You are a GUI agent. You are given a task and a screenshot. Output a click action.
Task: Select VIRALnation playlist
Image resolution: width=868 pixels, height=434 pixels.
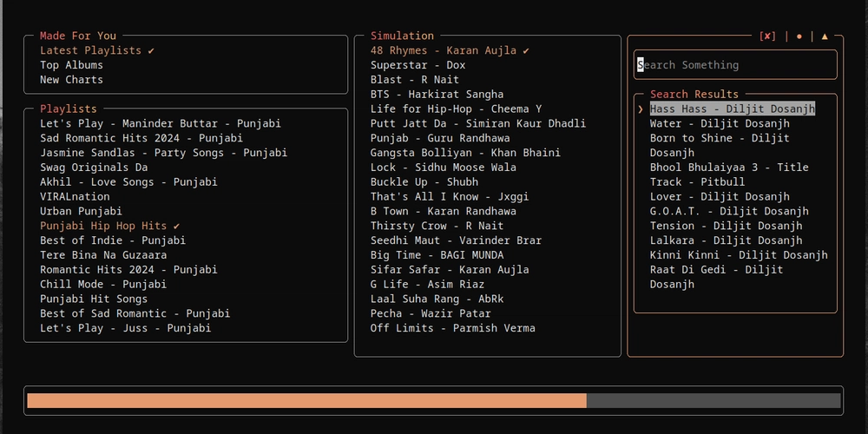(x=75, y=196)
